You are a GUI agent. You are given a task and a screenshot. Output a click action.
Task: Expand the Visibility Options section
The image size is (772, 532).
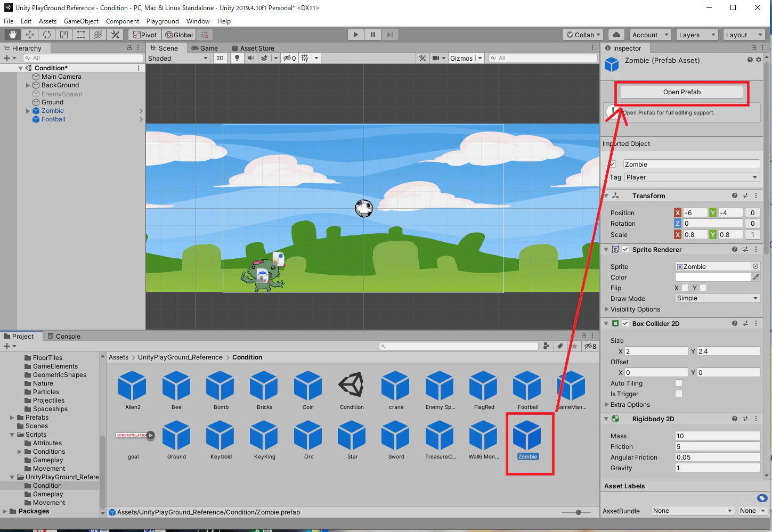(x=606, y=309)
